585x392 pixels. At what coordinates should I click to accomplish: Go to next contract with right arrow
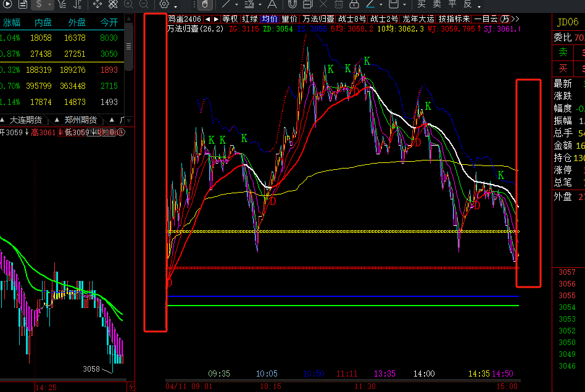pyautogui.click(x=216, y=19)
